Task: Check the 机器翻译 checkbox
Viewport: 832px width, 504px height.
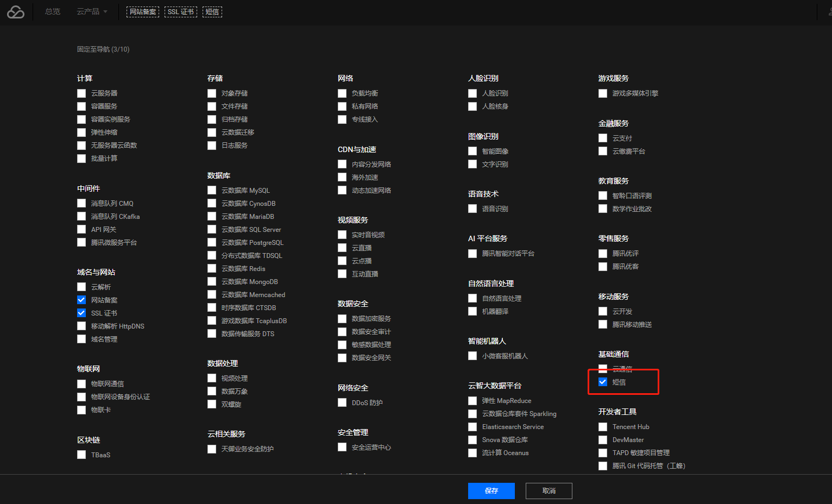Action: tap(472, 311)
